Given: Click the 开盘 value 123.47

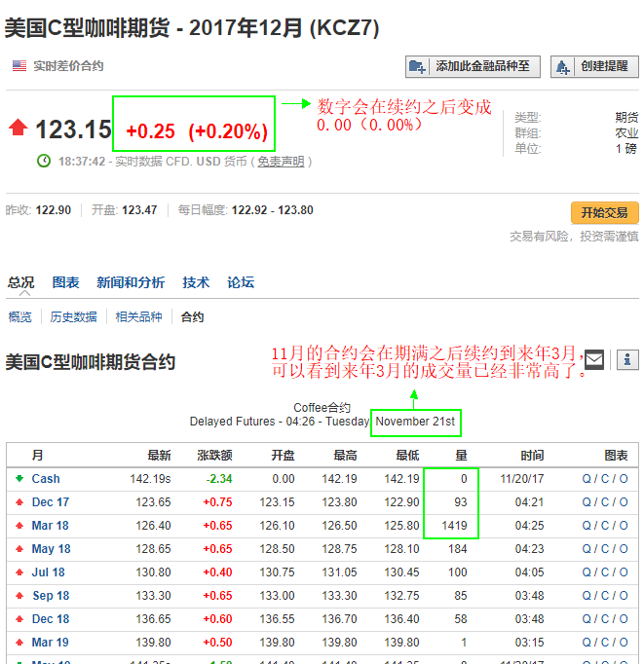Looking at the screenshot, I should tap(139, 210).
